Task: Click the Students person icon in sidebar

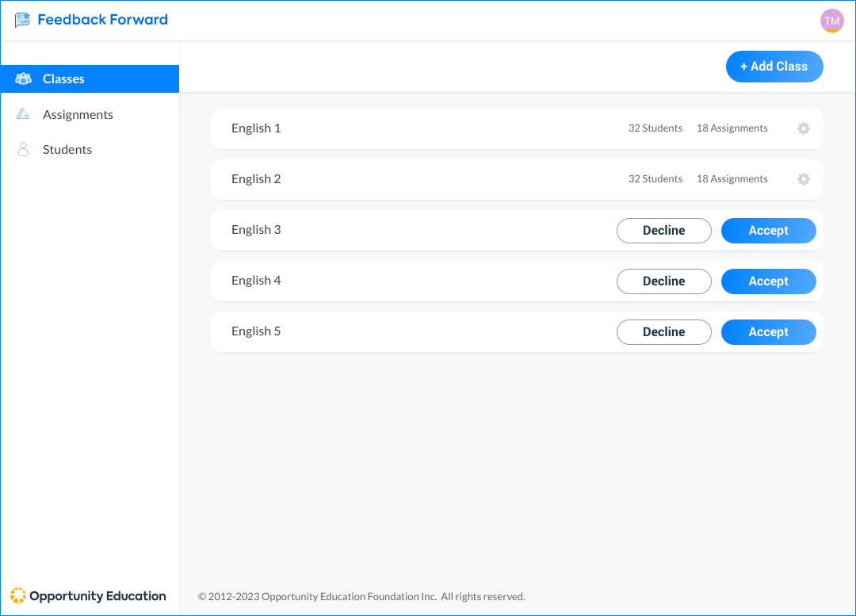Action: pyautogui.click(x=23, y=149)
